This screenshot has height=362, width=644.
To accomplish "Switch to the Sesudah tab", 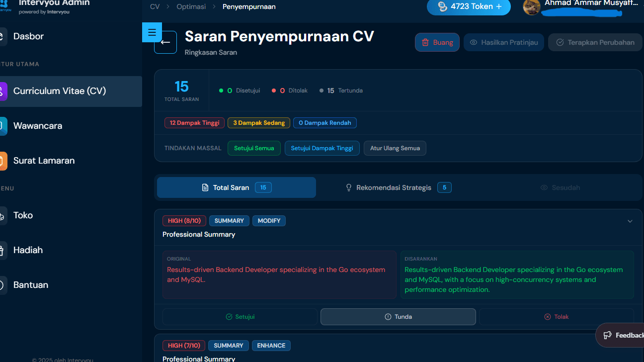I will [560, 187].
